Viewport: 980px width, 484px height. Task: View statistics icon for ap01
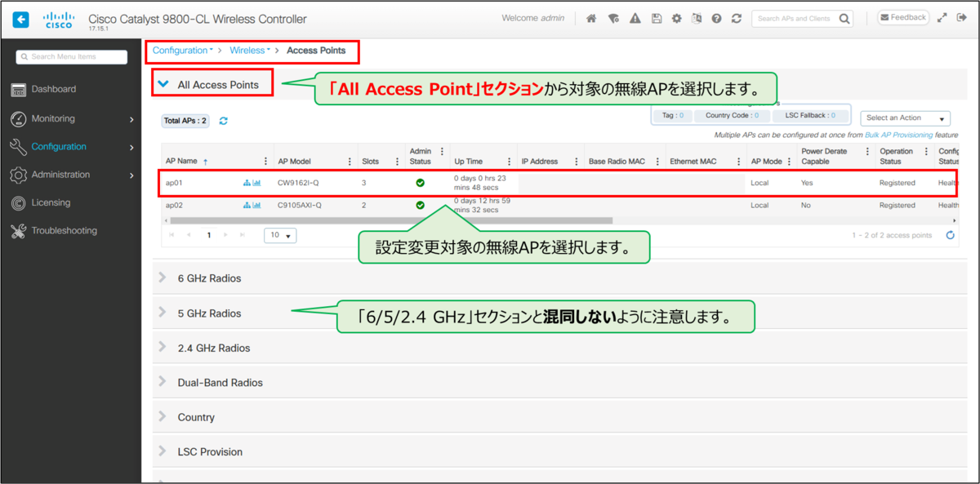coord(256,183)
